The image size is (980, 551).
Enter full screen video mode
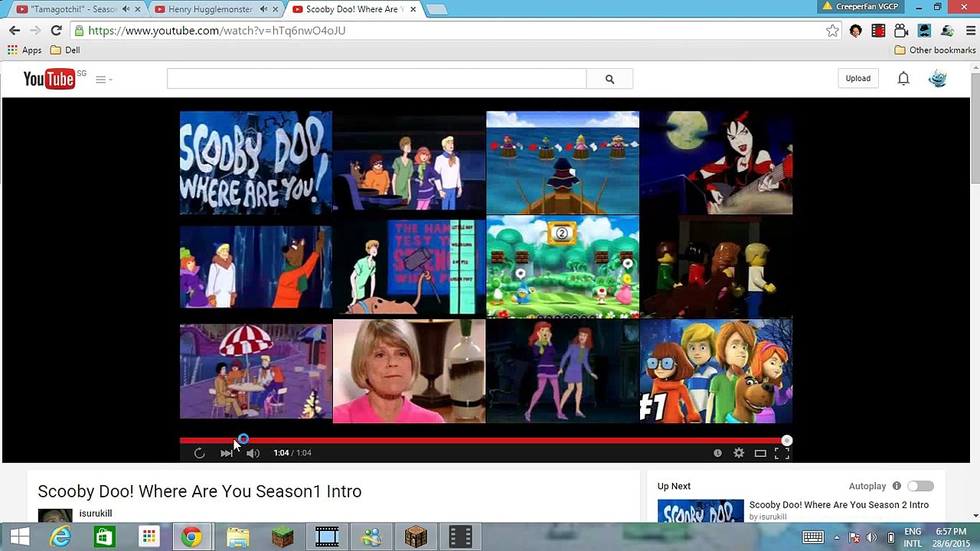click(782, 453)
